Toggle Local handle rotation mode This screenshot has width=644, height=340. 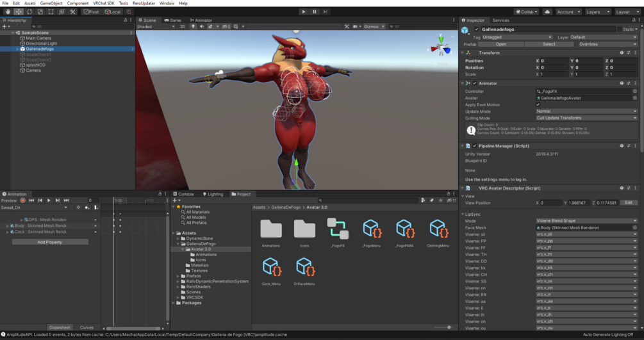113,12
